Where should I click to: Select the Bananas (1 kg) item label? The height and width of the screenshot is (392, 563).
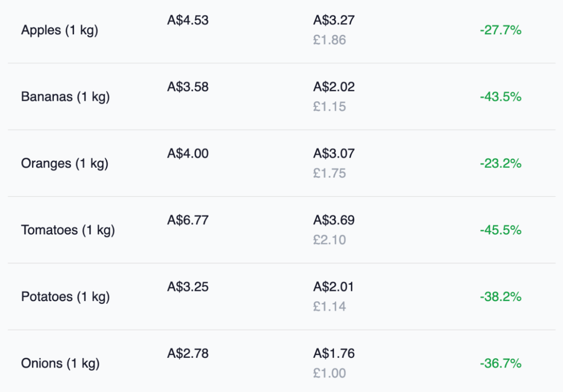tap(65, 97)
